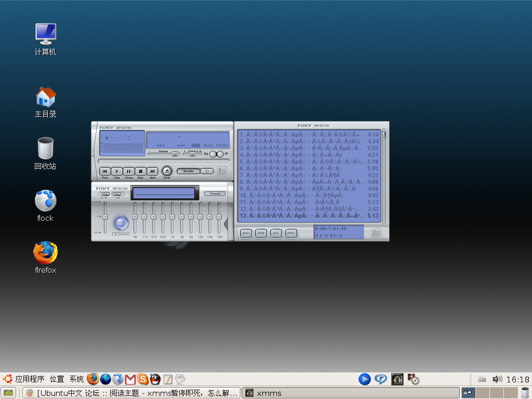Select playlist track 1 lasting 4:14

(x=309, y=135)
